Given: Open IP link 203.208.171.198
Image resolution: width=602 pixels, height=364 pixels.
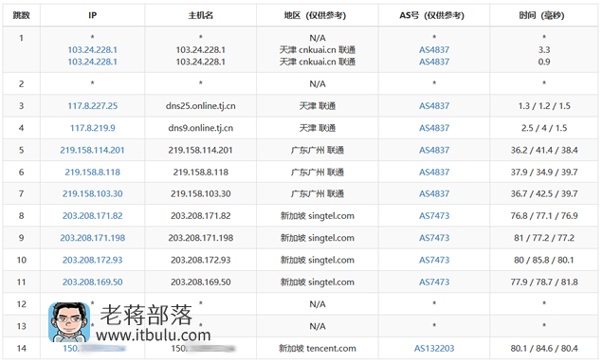Looking at the screenshot, I should point(93,238).
